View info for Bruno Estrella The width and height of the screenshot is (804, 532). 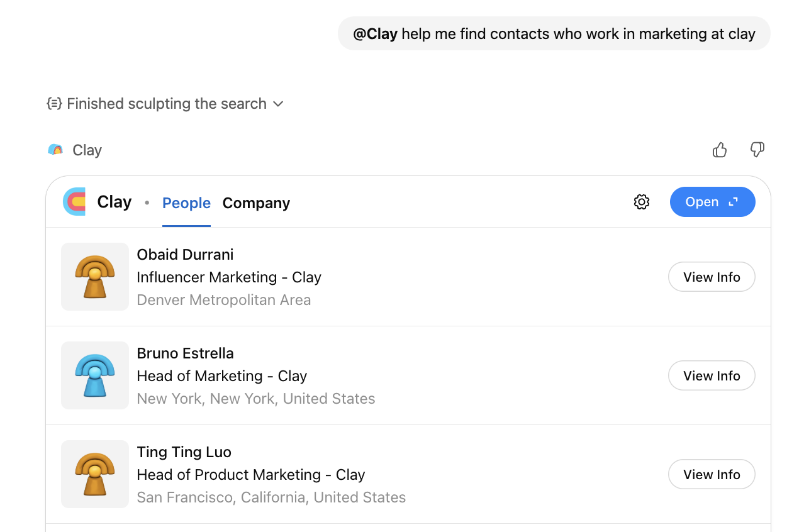(x=712, y=375)
